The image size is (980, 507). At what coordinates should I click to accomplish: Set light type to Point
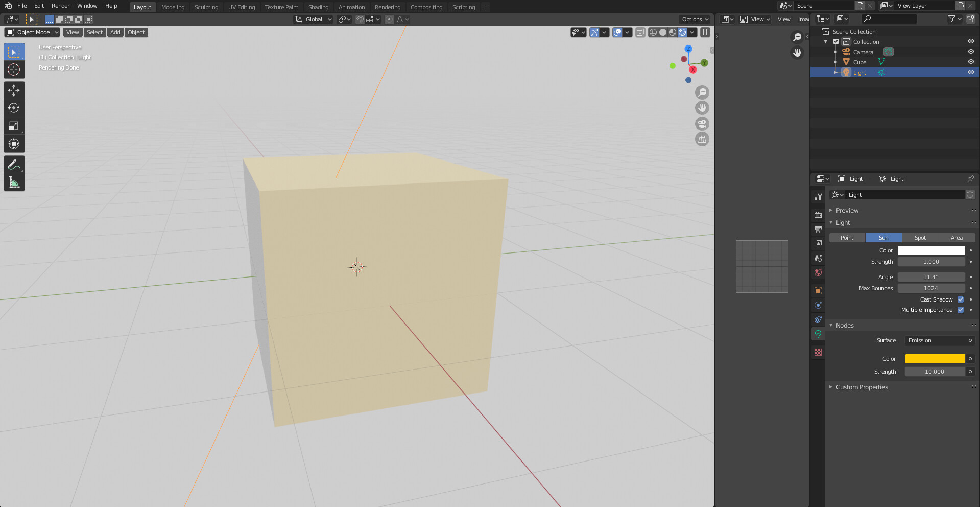(847, 238)
